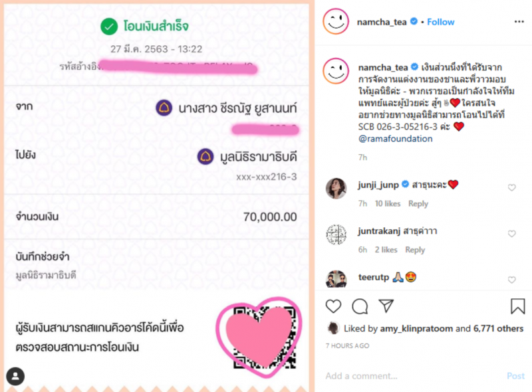Open the amy_klinpratoom profile link

(x=416, y=328)
